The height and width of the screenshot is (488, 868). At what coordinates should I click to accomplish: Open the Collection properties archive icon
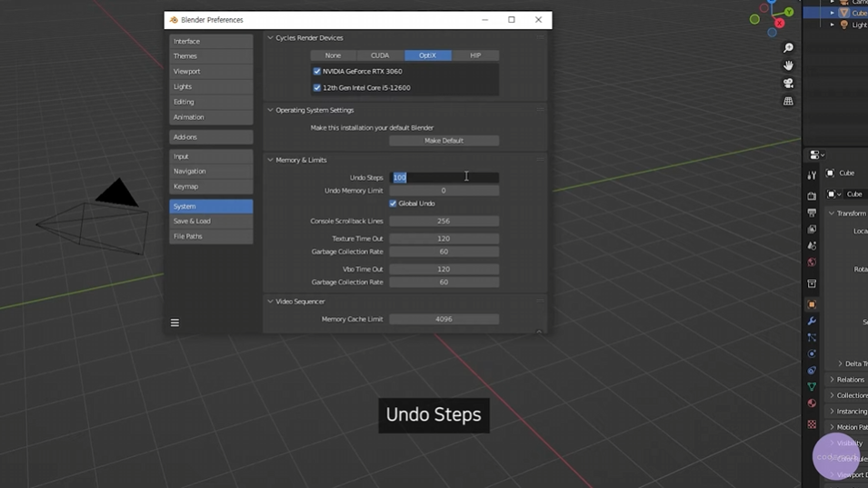pyautogui.click(x=812, y=284)
